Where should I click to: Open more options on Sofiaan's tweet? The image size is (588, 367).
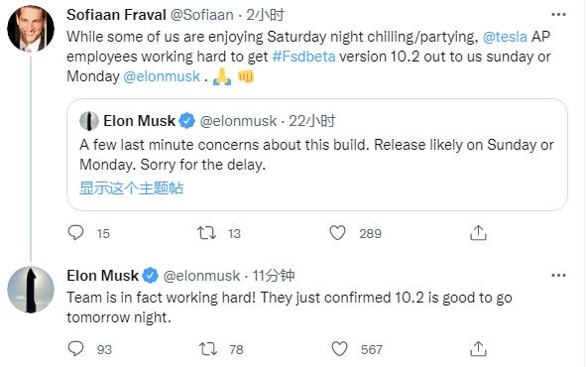(558, 15)
